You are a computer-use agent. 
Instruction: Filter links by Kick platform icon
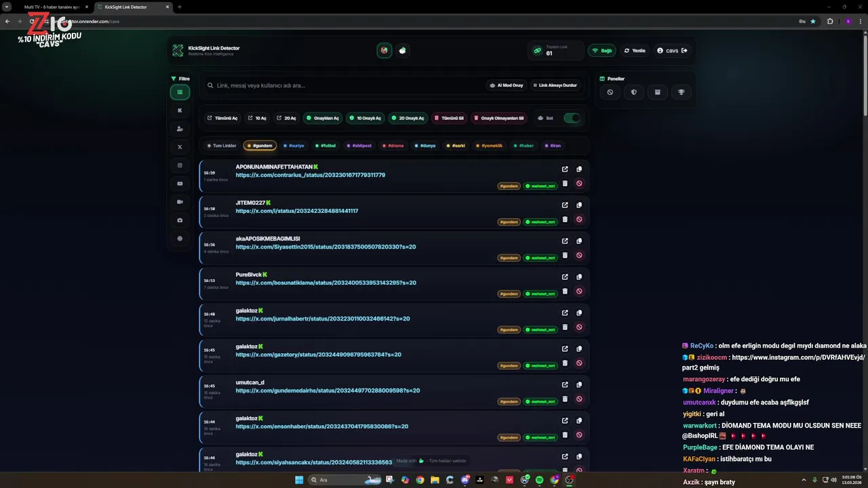point(180,110)
